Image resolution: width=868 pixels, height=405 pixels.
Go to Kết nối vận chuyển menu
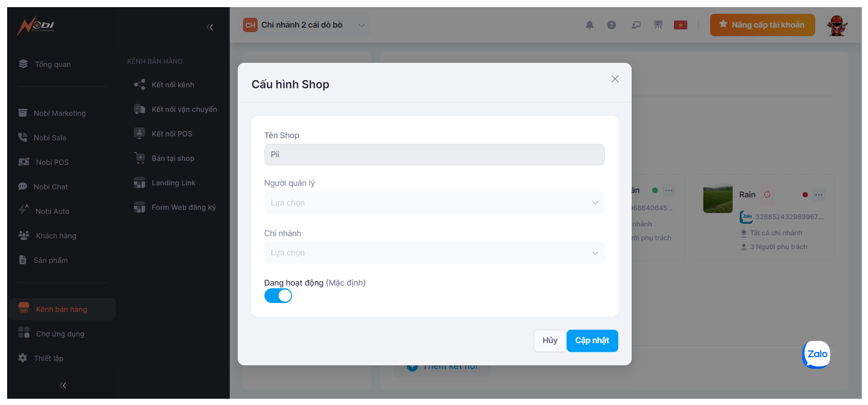pyautogui.click(x=184, y=109)
